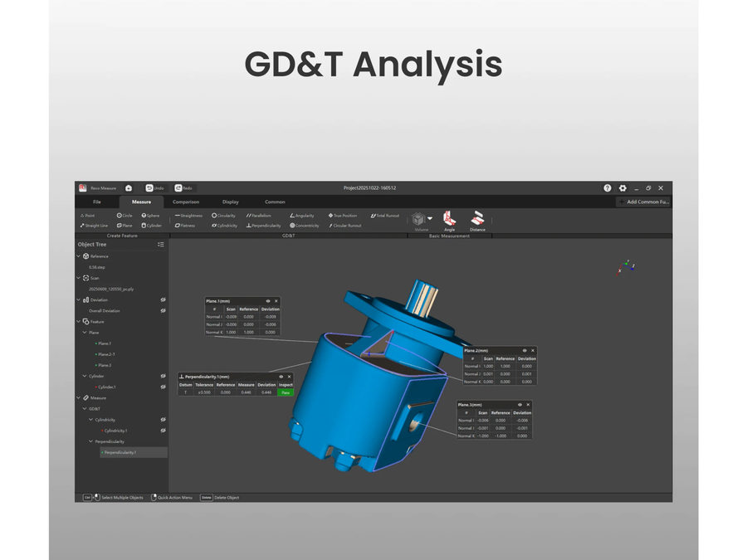Create a Sphere feature
Screen dimensions: 747x560
click(150, 216)
